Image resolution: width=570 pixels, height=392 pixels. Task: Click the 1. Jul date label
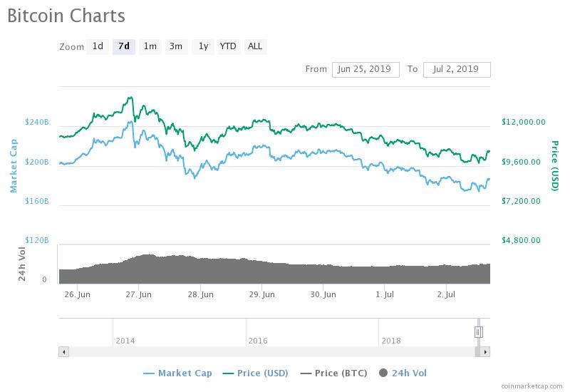click(385, 294)
